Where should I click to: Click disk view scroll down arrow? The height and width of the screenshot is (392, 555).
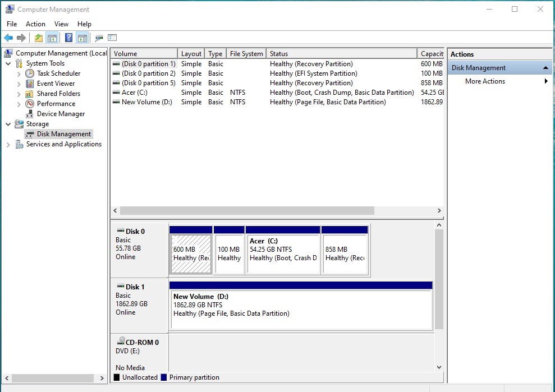point(439,367)
